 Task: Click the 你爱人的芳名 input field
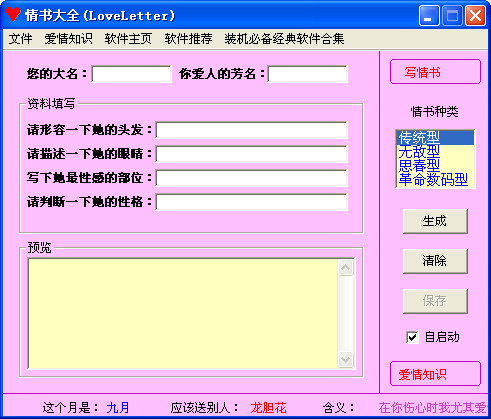(x=307, y=74)
